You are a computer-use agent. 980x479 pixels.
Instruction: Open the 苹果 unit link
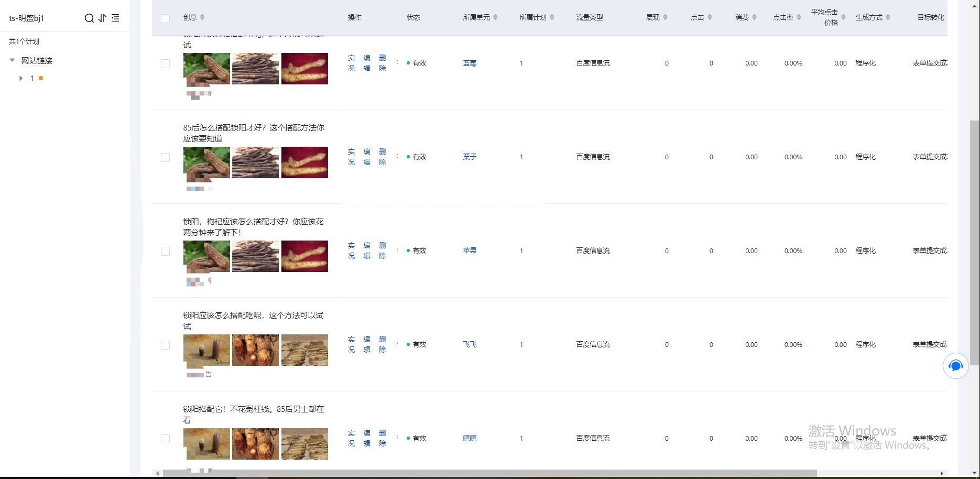[470, 251]
